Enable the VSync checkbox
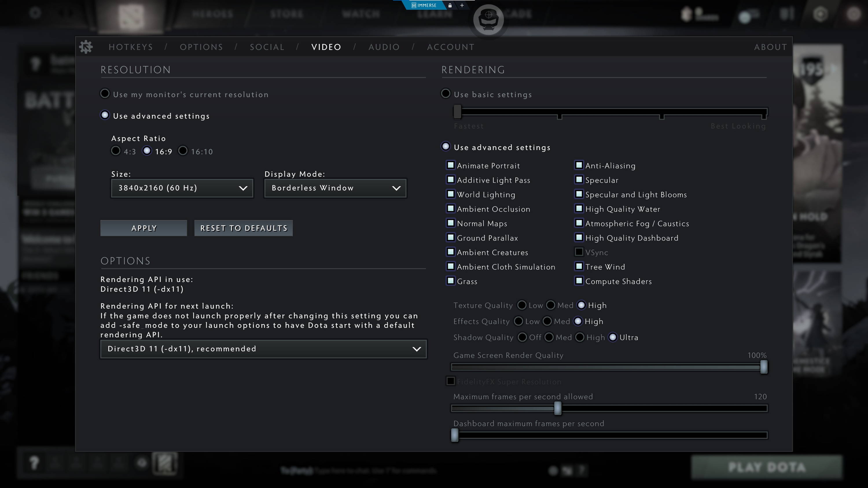The image size is (868, 488). pos(579,252)
